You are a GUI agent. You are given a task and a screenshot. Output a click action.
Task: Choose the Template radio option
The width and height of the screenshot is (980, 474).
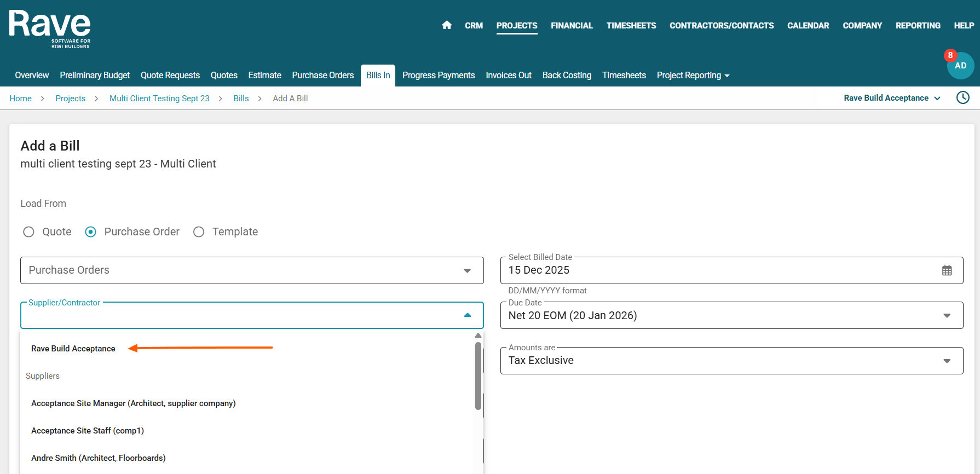[x=199, y=232]
